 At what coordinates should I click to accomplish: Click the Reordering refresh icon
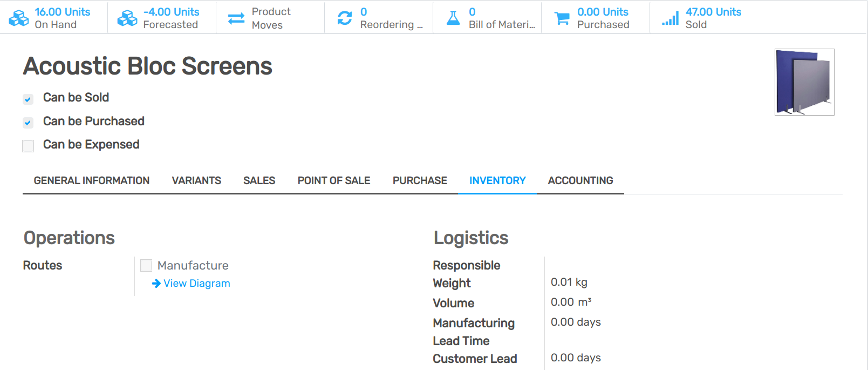345,18
